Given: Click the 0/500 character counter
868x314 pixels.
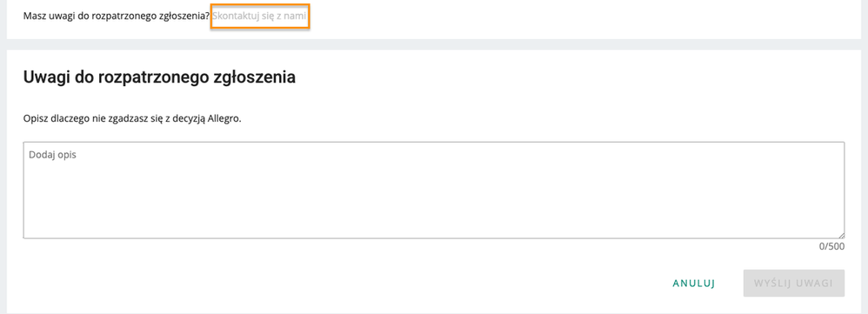Looking at the screenshot, I should 831,246.
